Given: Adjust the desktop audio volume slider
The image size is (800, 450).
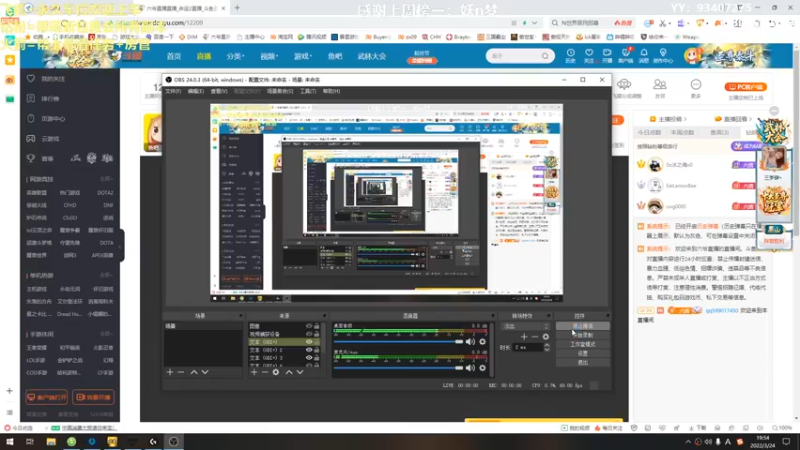Looking at the screenshot, I should point(398,341).
